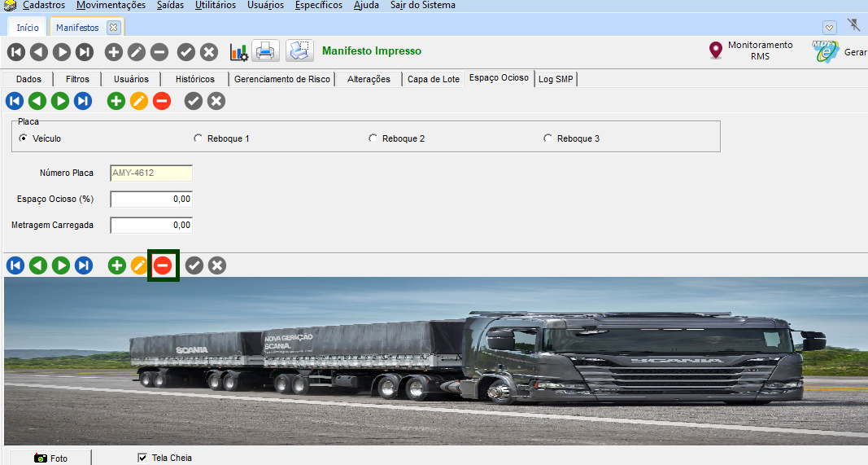The width and height of the screenshot is (868, 465).
Task: Open the Capa de Lote tab
Action: click(434, 79)
